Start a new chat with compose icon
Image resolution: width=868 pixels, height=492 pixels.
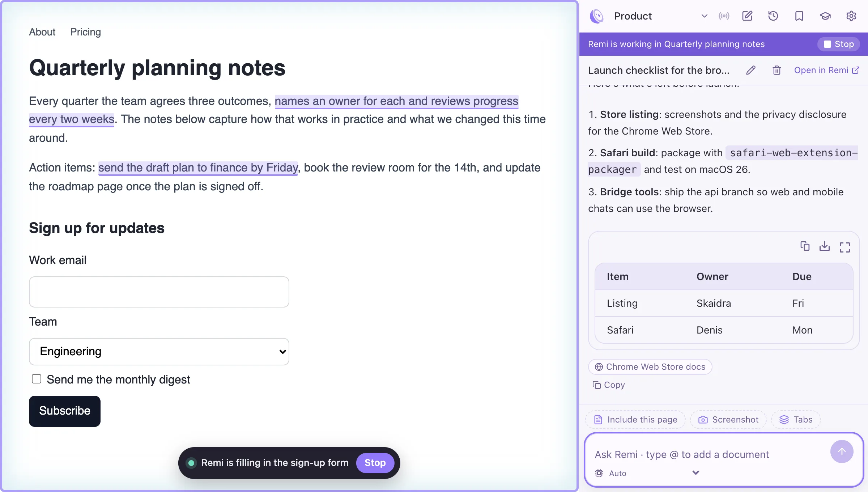coord(747,16)
